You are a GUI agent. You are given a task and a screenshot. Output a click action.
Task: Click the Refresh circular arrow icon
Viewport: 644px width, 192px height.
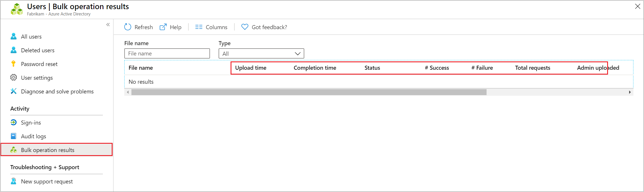point(128,27)
